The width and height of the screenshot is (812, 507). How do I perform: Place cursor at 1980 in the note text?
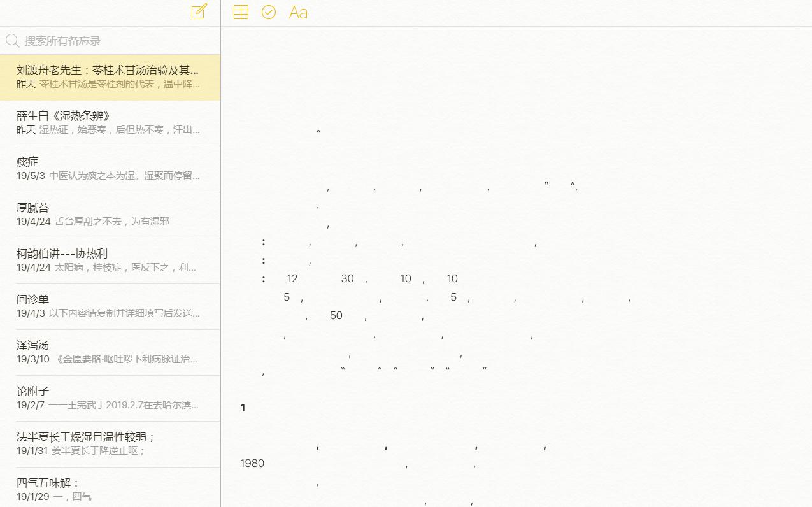point(252,463)
